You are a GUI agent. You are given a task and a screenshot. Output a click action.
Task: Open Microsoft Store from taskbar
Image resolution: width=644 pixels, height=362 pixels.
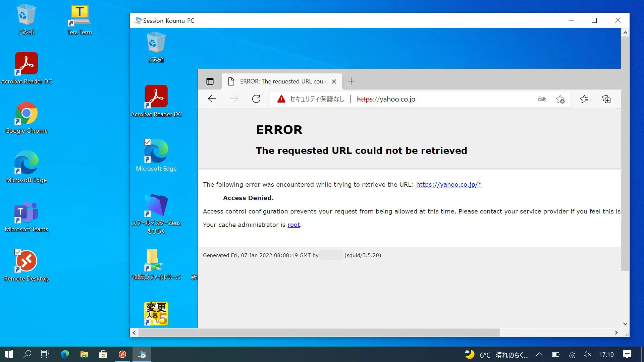point(103,354)
